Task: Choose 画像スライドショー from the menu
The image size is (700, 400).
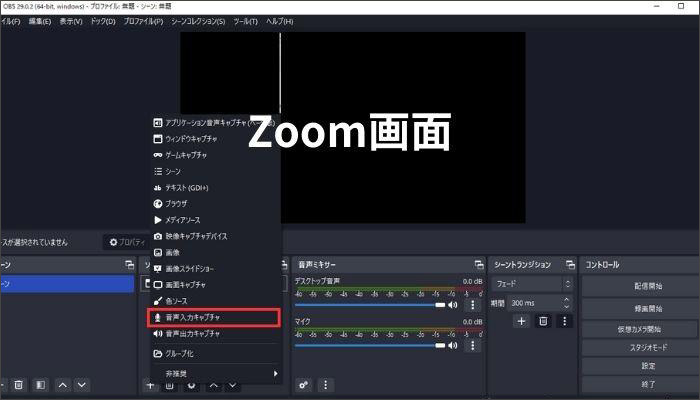Action: [214, 269]
